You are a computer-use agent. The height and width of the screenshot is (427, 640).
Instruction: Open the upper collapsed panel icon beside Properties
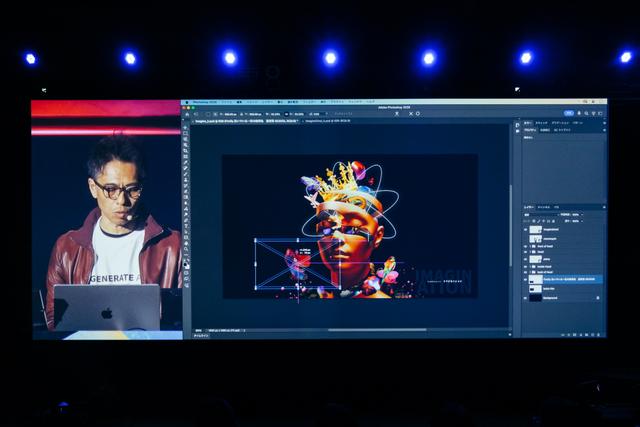coord(518,125)
